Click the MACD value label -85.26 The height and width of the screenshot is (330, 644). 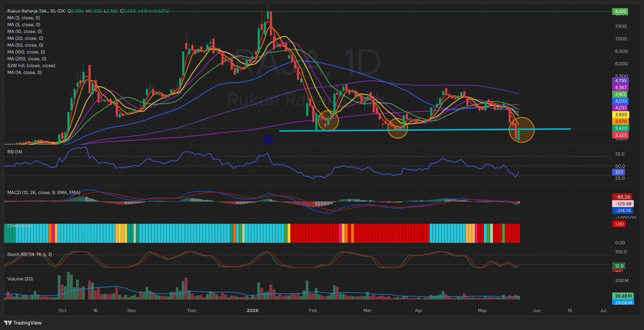coord(623,197)
